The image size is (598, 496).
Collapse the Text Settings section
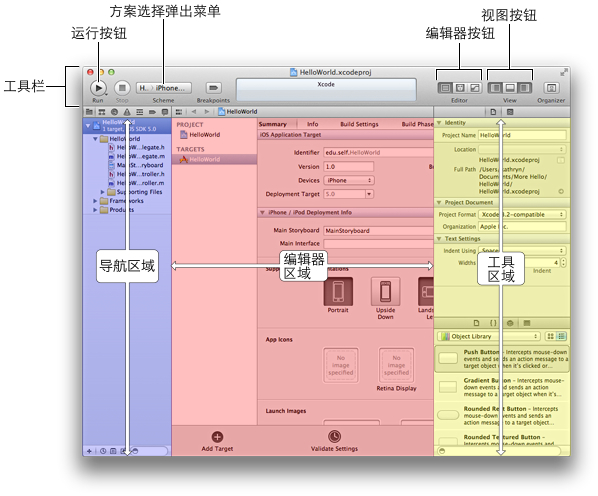(x=439, y=239)
